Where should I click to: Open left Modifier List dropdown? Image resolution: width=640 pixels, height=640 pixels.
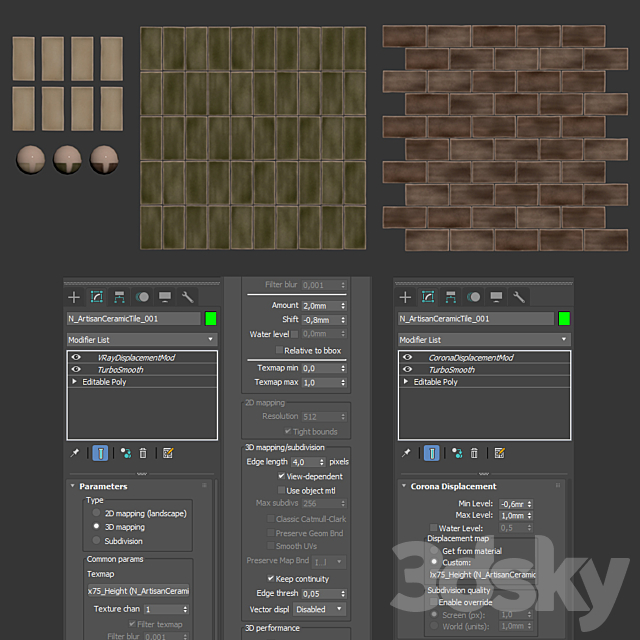(142, 340)
